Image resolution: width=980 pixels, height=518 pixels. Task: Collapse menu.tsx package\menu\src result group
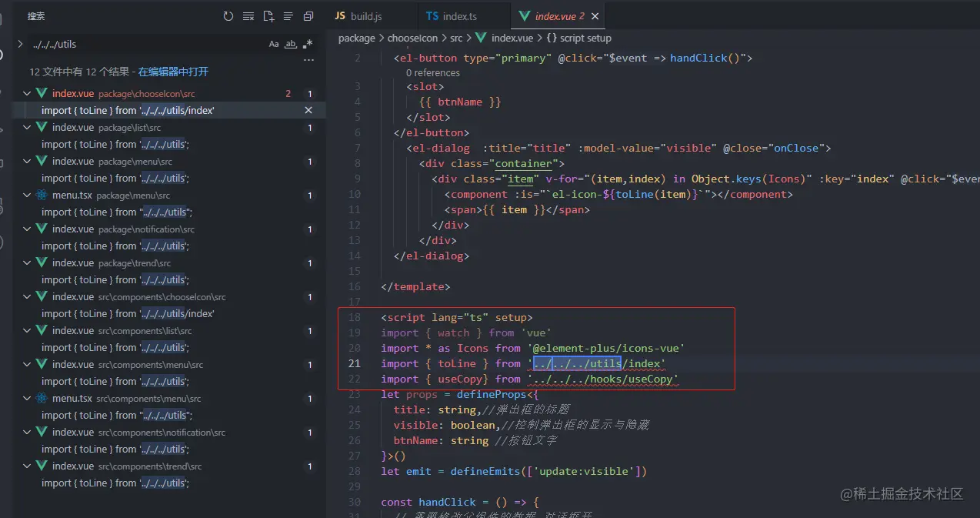coord(27,195)
